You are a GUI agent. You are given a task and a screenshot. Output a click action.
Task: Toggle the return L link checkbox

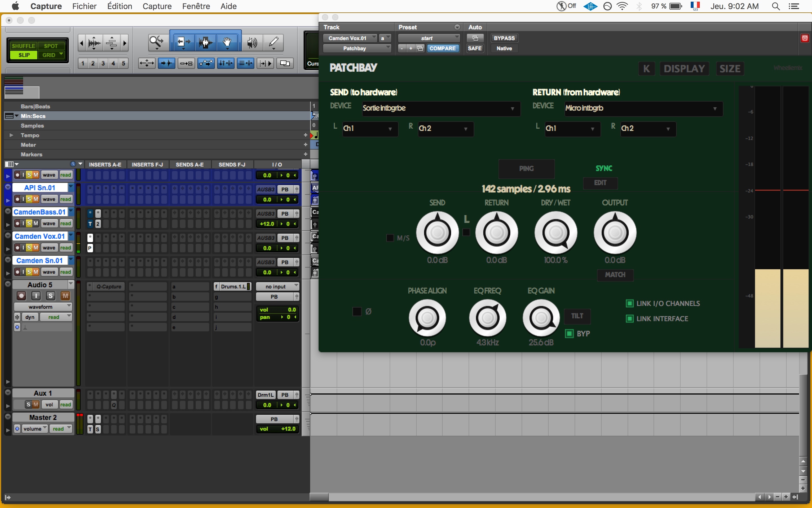pos(466,232)
